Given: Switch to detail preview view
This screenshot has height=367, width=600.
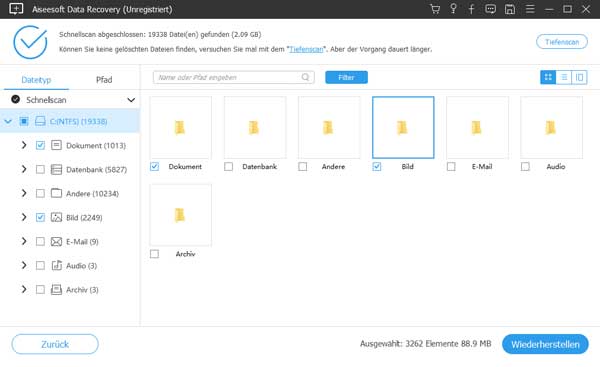Looking at the screenshot, I should [579, 77].
